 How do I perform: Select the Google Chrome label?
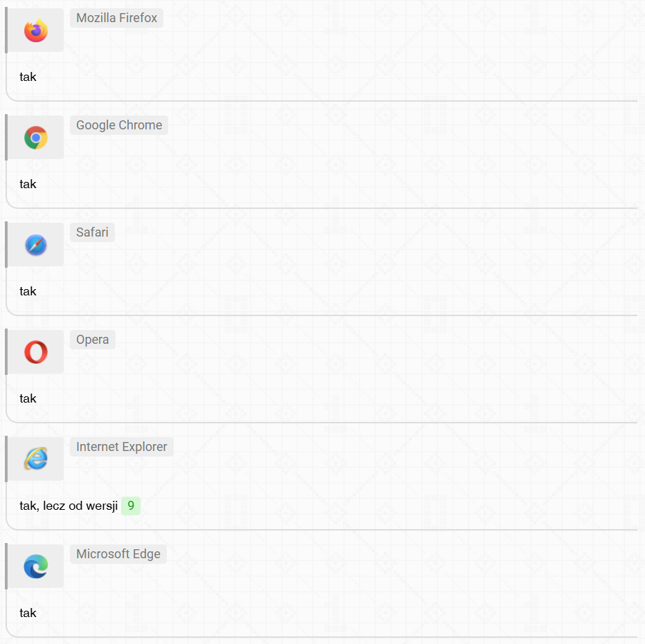[119, 125]
